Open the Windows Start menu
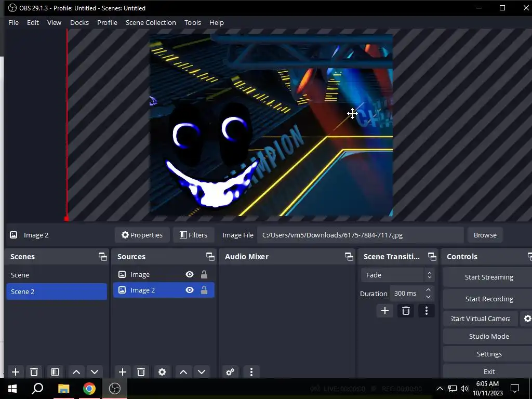532x399 pixels. pos(12,389)
